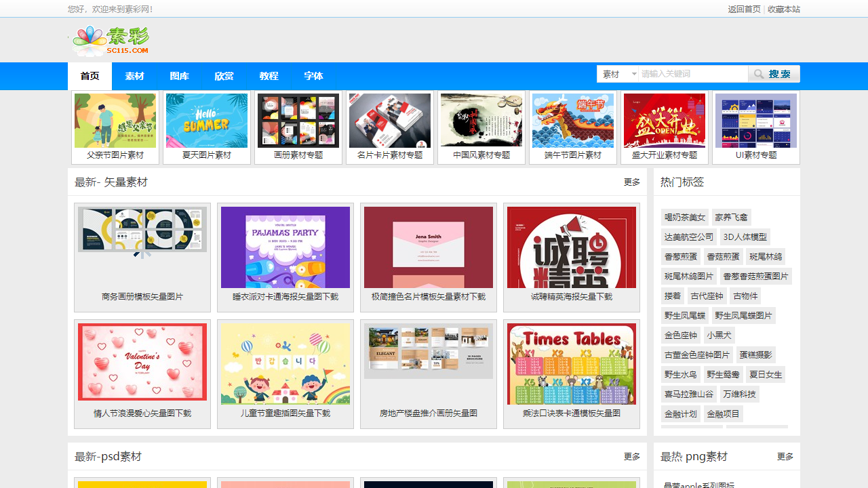Open the Times Tables 乘法口诀表 thumbnail

coord(572,364)
